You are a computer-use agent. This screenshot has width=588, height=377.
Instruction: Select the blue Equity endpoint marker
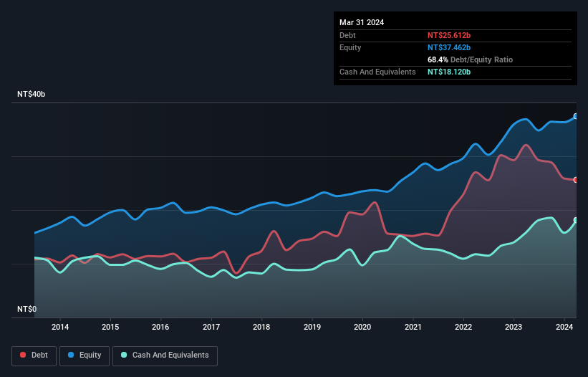click(576, 116)
